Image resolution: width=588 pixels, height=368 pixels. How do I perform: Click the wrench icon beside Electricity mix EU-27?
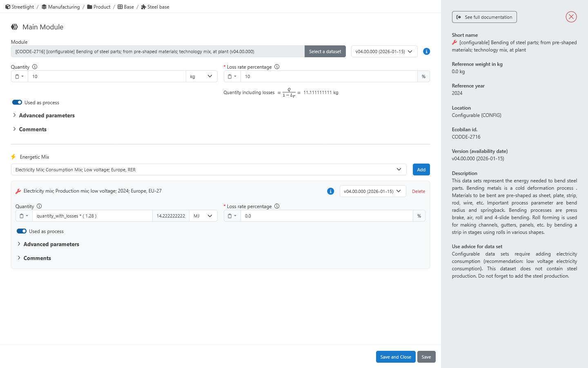coord(18,191)
